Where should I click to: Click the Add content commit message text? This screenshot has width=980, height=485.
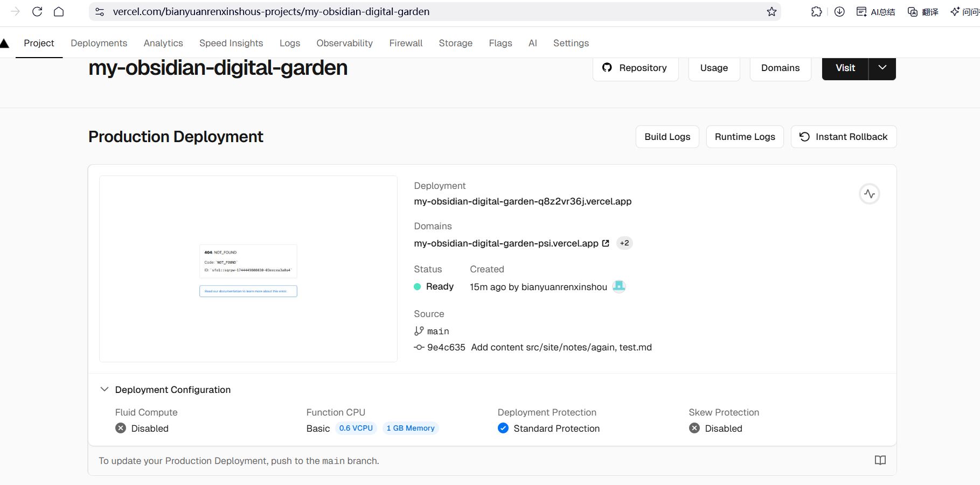tap(561, 347)
